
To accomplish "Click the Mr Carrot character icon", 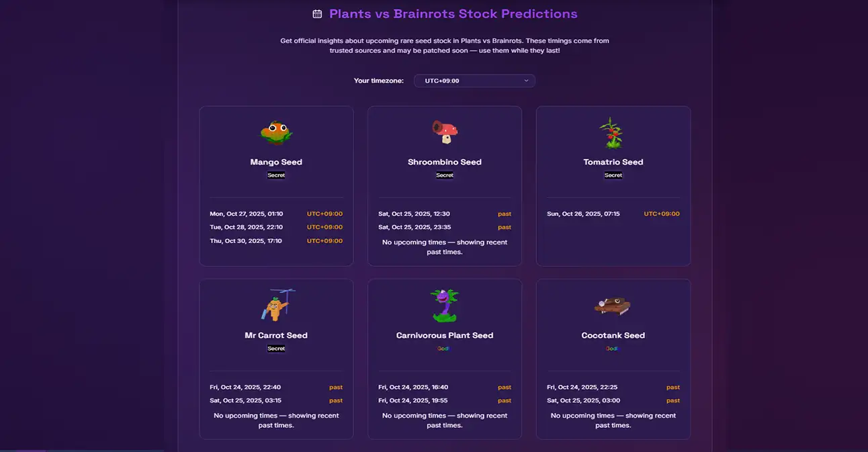I will (x=276, y=305).
